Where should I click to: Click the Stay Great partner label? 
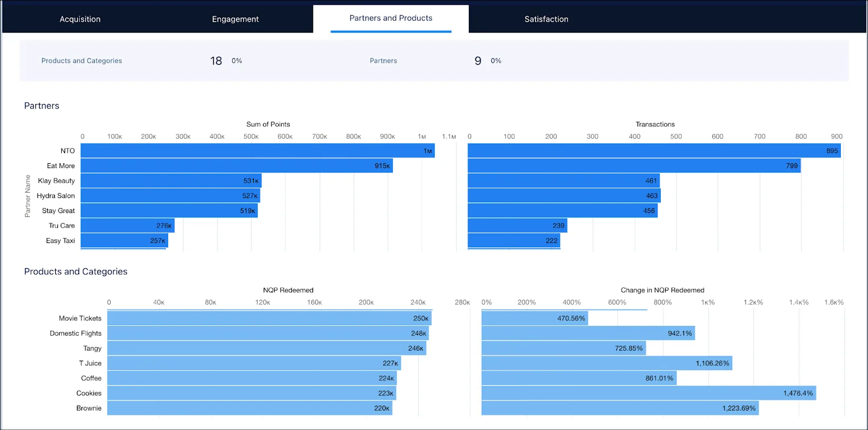click(59, 211)
